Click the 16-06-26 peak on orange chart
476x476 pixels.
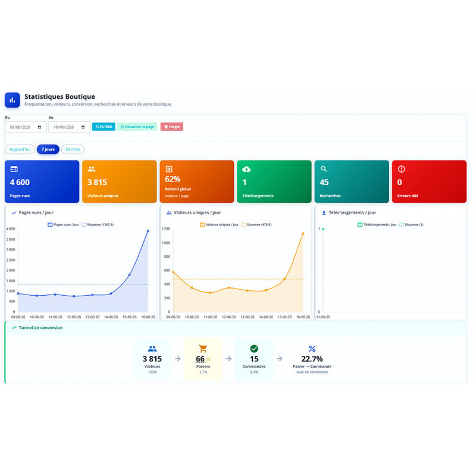click(303, 233)
